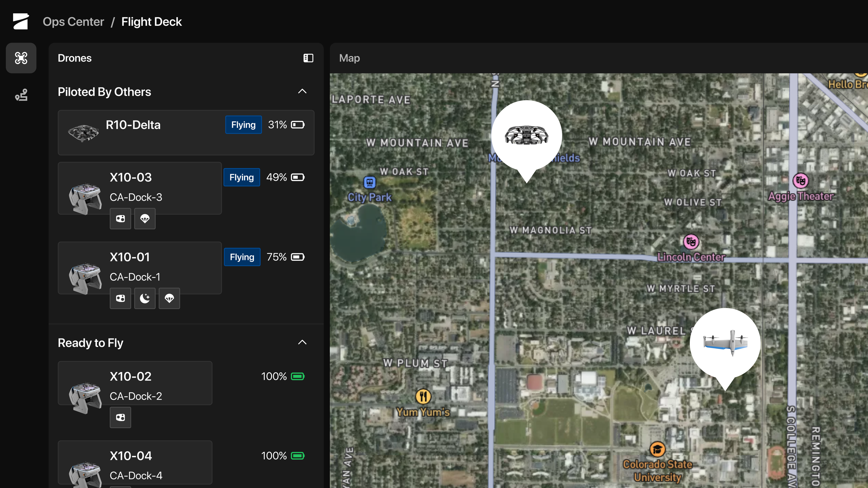Click Flight Deck breadcrumb

click(152, 22)
